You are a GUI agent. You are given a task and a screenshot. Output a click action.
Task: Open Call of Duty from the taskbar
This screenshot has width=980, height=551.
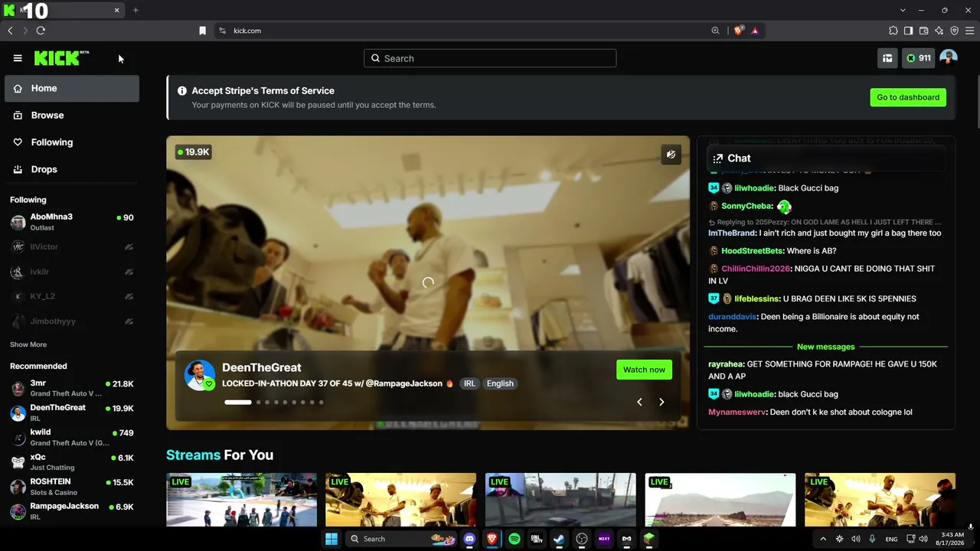(537, 539)
